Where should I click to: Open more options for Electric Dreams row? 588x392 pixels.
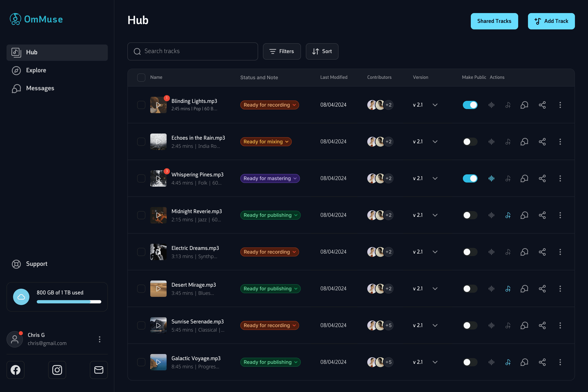tap(560, 252)
